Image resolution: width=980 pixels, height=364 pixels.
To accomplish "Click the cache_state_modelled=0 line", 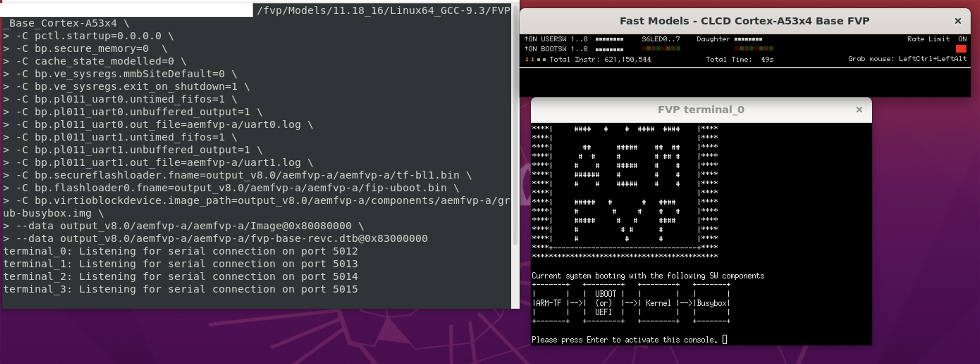I will [x=95, y=61].
